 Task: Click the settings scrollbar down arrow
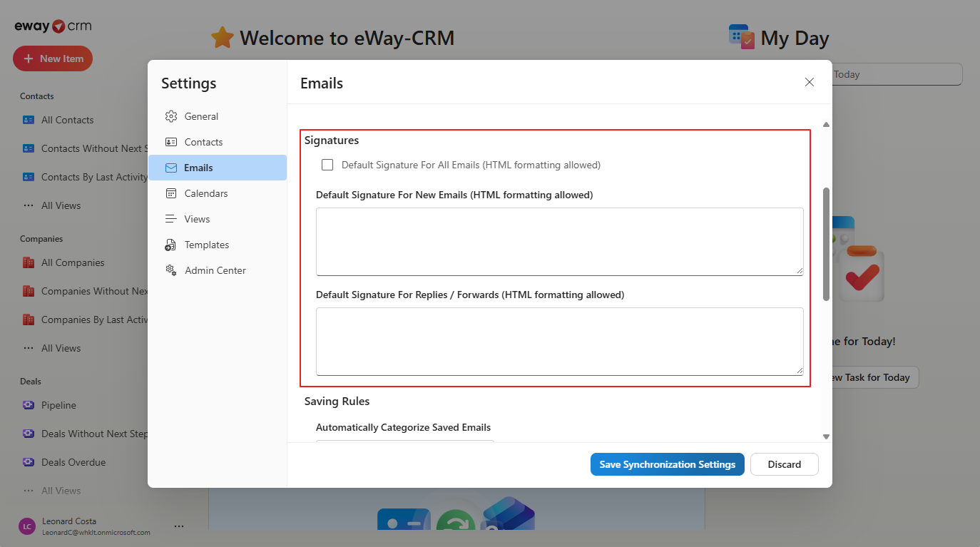826,436
